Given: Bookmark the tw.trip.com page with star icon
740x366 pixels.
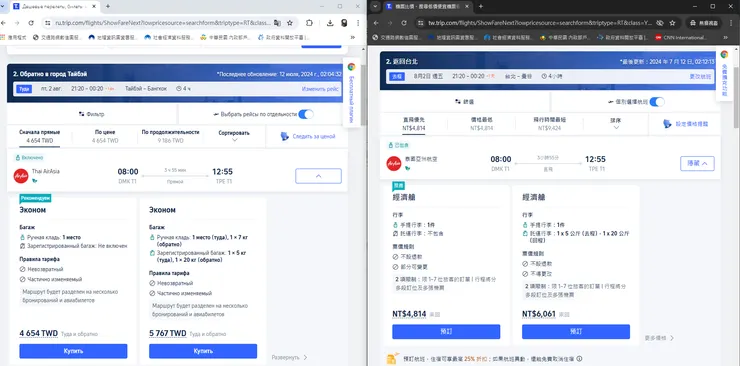Looking at the screenshot, I should (x=672, y=23).
